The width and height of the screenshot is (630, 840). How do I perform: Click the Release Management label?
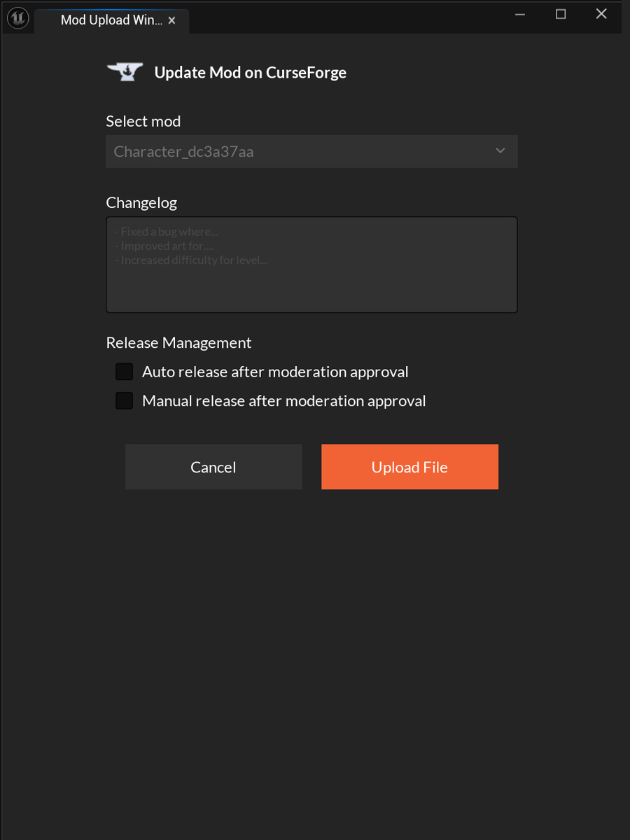[x=178, y=342]
